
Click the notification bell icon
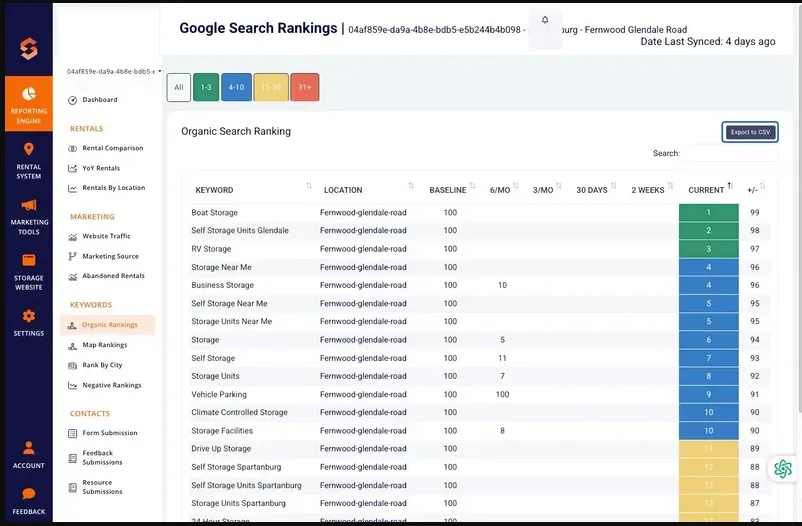point(545,20)
